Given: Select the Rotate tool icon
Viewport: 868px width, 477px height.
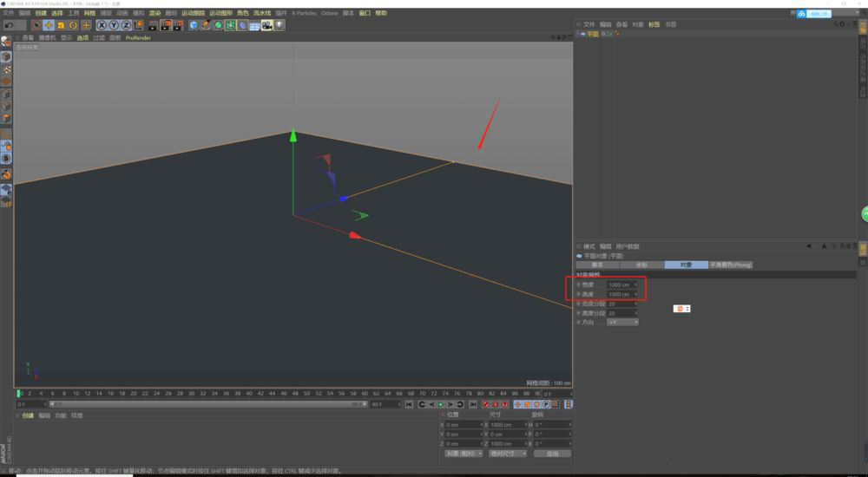Looking at the screenshot, I should [x=73, y=25].
